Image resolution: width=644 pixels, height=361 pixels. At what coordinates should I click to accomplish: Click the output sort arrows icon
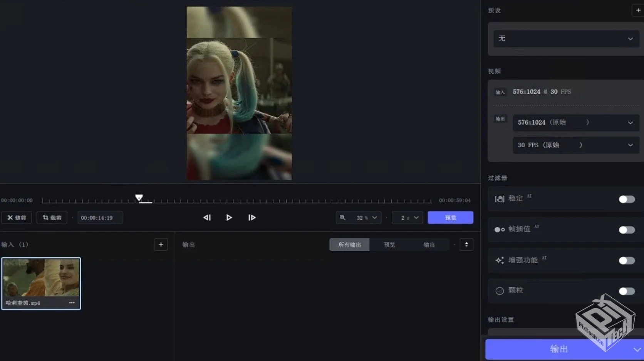(x=466, y=245)
